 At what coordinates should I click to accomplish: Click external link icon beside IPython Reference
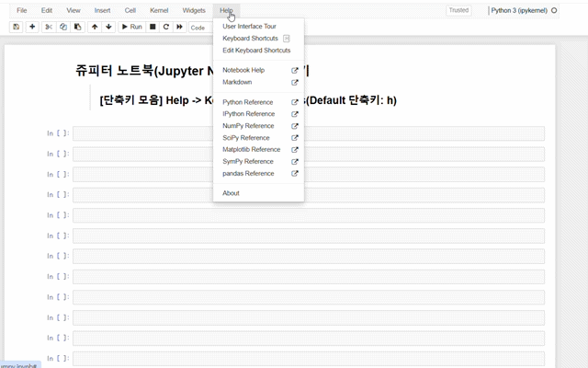click(295, 114)
